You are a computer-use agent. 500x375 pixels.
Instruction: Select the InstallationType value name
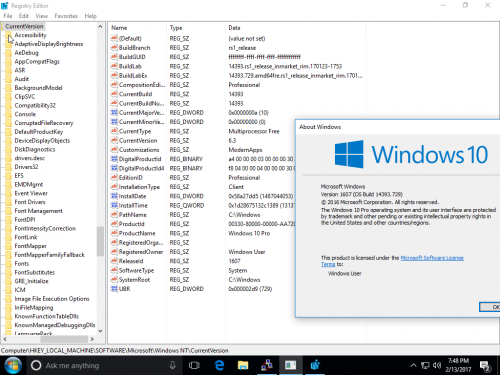(x=139, y=187)
